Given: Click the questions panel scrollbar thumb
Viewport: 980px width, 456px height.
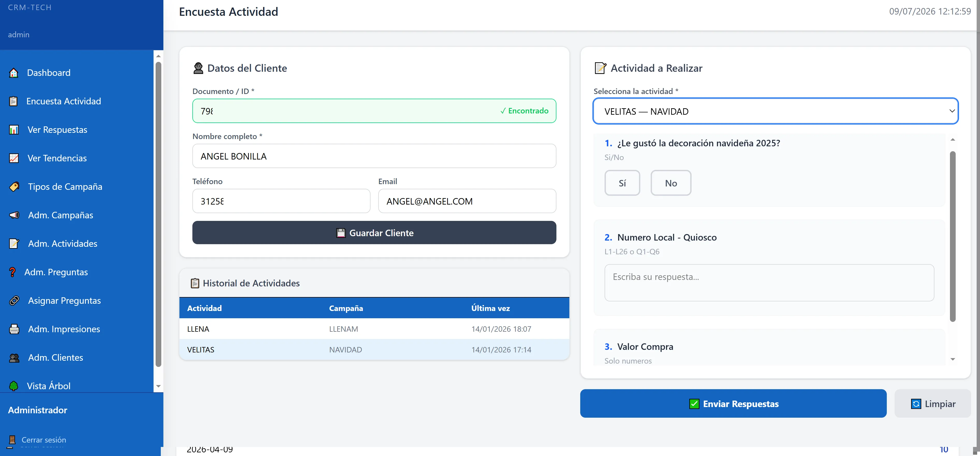Looking at the screenshot, I should click(x=953, y=237).
